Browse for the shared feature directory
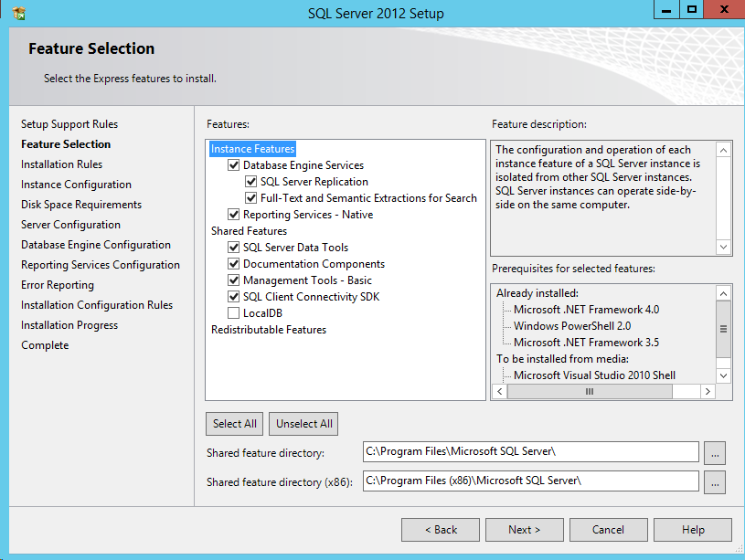The width and height of the screenshot is (745, 560). pos(715,452)
